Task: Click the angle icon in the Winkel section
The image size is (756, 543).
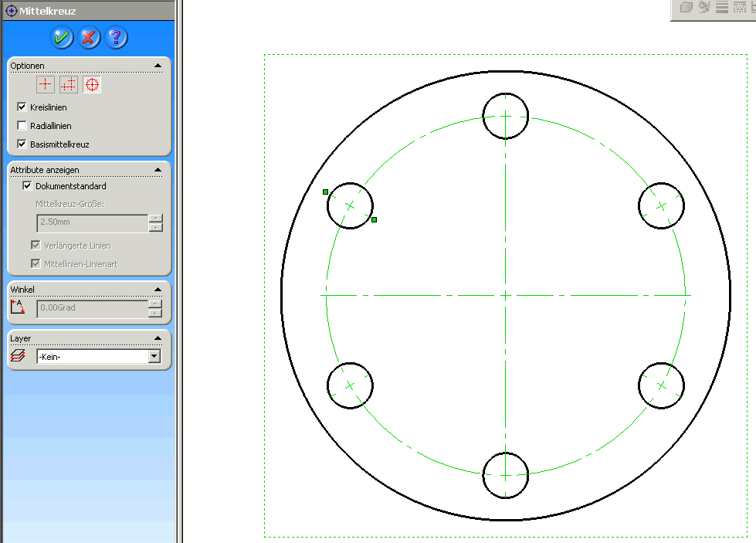Action: click(x=17, y=307)
